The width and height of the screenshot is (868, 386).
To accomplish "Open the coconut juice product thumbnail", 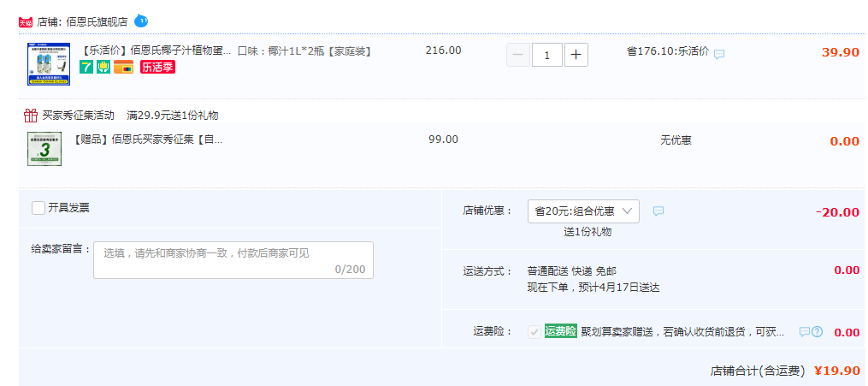I will [48, 64].
